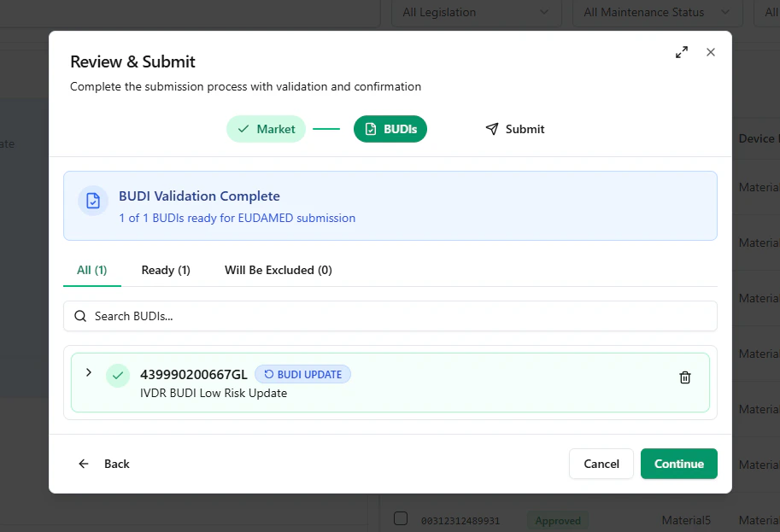Click inside the Search BUDIs input field
Image resolution: width=780 pixels, height=532 pixels.
[x=256, y=316]
